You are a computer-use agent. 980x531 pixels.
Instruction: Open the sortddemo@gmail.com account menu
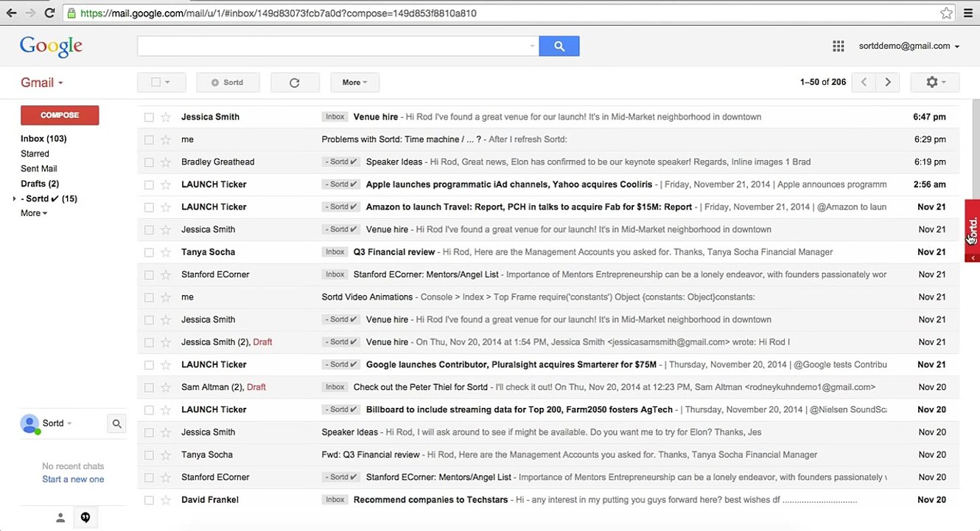[909, 46]
